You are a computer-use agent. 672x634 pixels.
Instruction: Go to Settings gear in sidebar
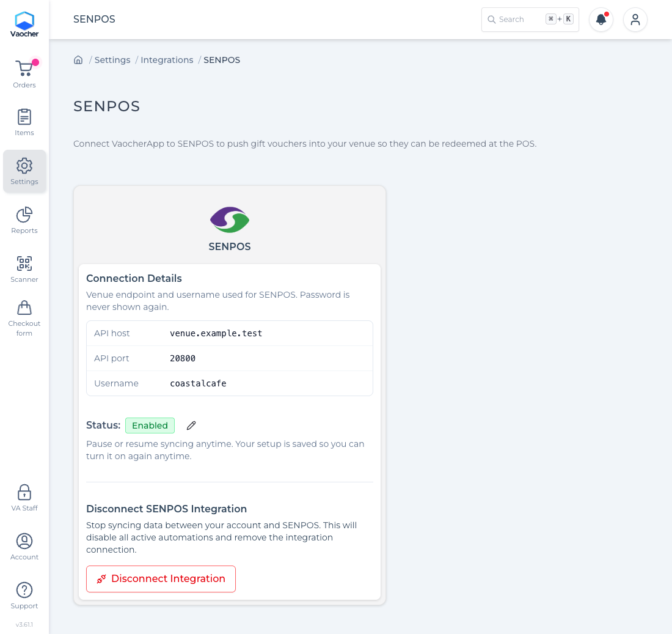pos(24,171)
